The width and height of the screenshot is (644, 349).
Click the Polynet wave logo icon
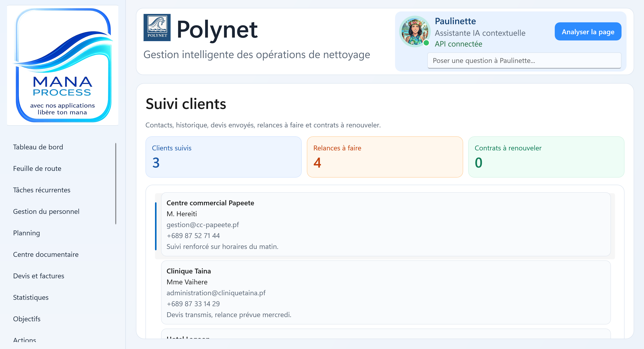tap(157, 28)
